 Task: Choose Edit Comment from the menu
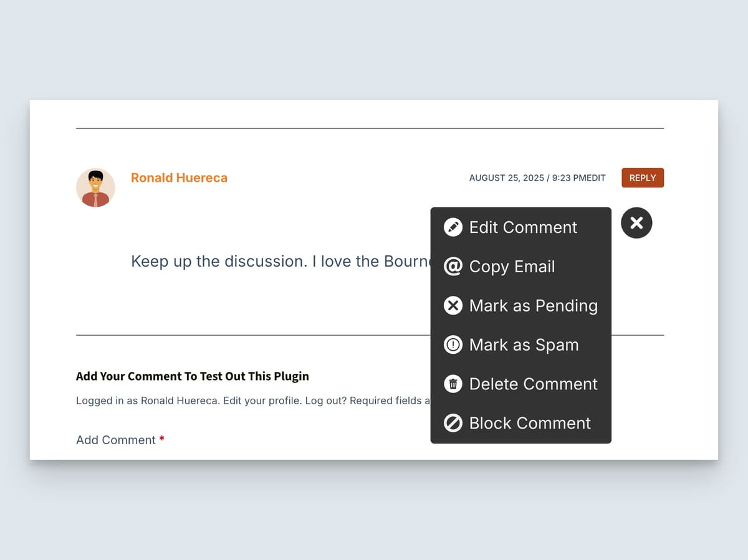pyautogui.click(x=522, y=227)
